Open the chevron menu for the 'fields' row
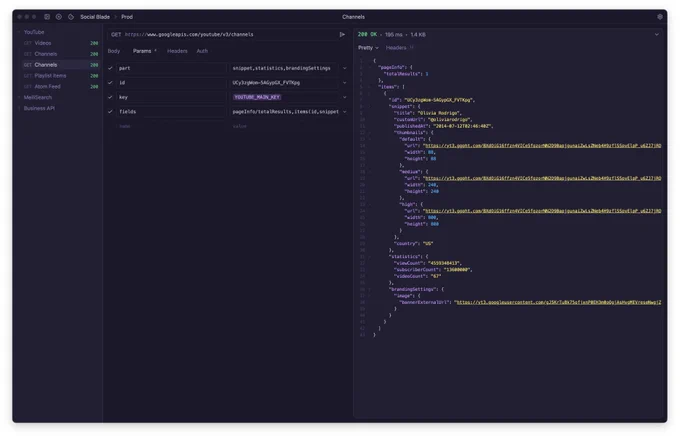Viewport: 680px width, 438px height. click(x=345, y=111)
